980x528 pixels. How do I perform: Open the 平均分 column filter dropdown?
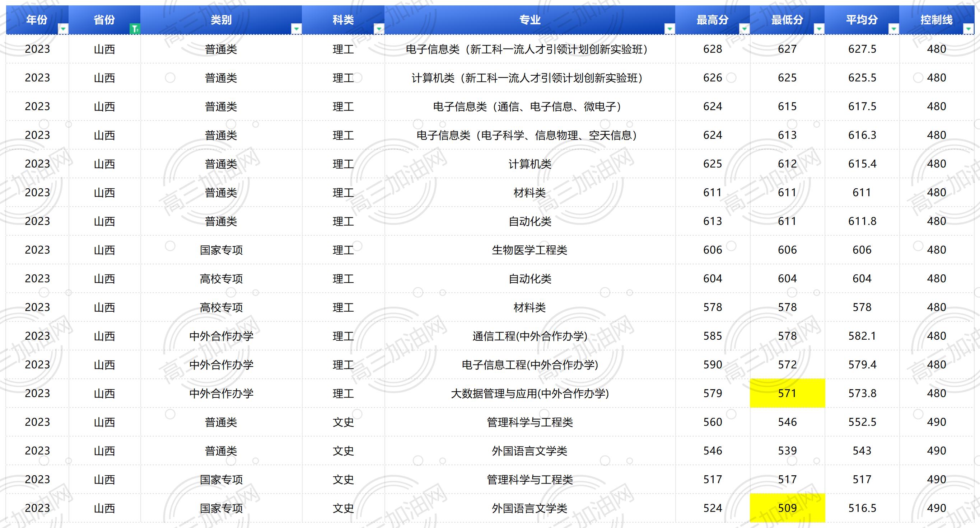coord(893,29)
